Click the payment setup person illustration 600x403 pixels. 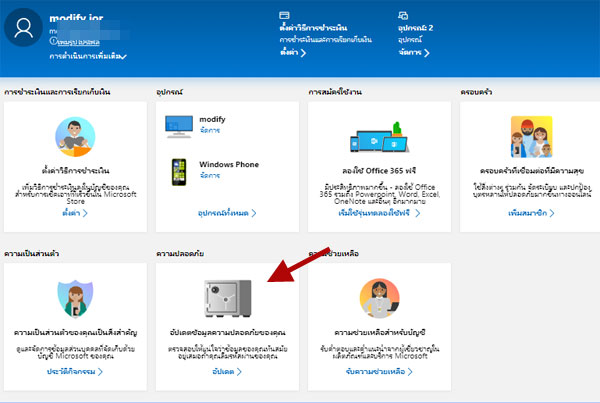(x=75, y=137)
